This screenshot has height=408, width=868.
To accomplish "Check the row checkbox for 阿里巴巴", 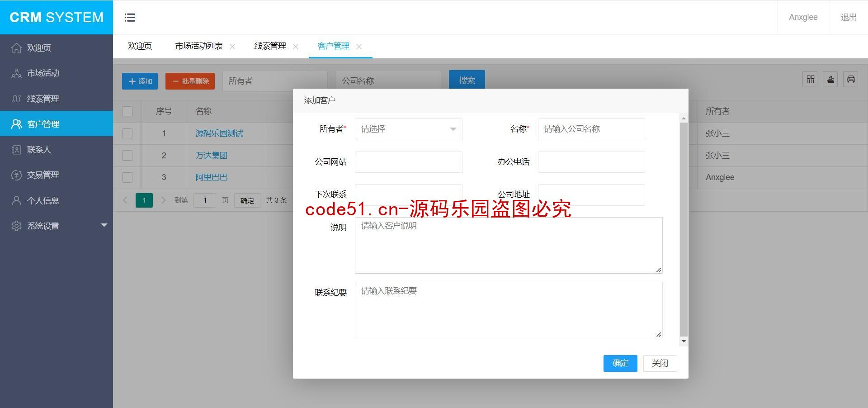I will pyautogui.click(x=127, y=177).
